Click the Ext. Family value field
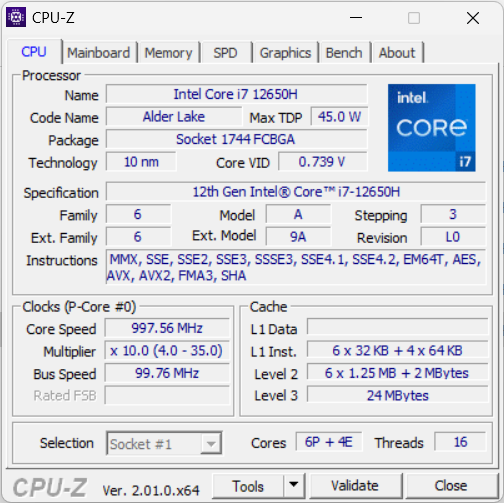This screenshot has height=503, width=504. coord(138,237)
